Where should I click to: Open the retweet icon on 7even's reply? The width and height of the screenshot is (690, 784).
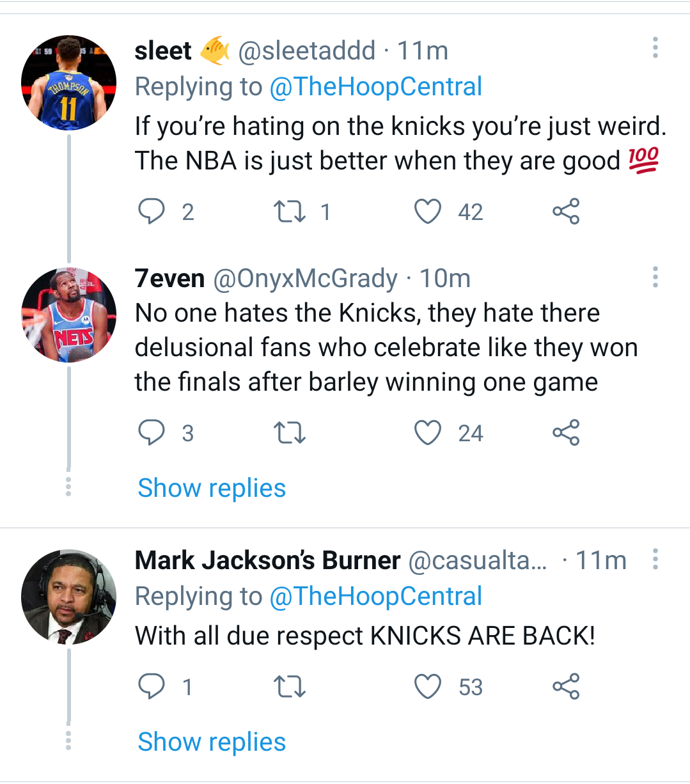[x=289, y=432]
